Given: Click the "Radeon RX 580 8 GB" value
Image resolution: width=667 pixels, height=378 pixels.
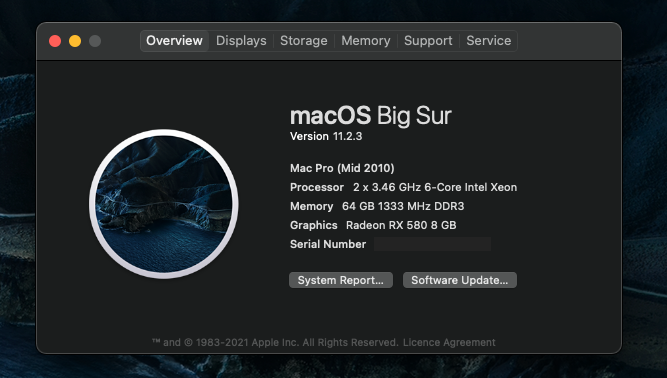Looking at the screenshot, I should 401,225.
